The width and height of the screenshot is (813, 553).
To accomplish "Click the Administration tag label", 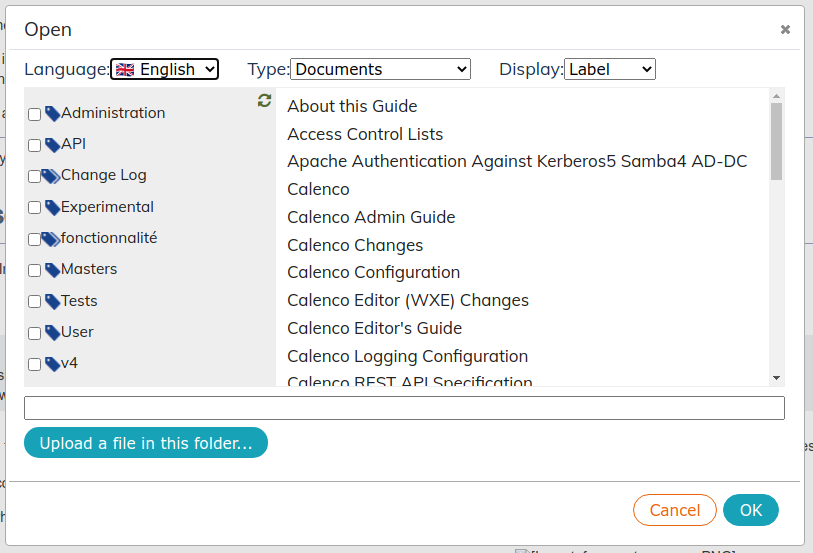I will [113, 113].
